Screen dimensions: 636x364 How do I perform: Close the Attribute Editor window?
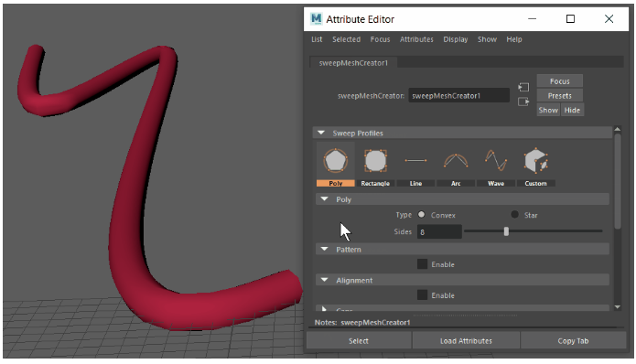point(609,18)
